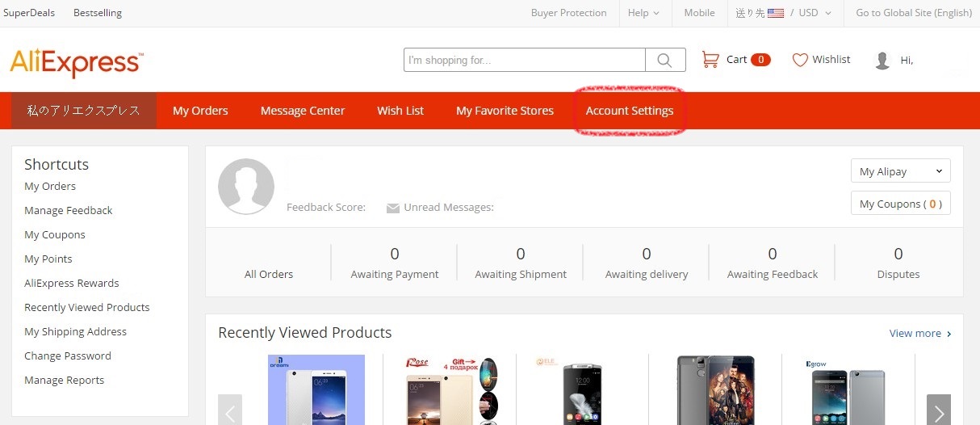This screenshot has height=425, width=980.
Task: Click the Awaiting delivery count
Action: [x=647, y=254]
